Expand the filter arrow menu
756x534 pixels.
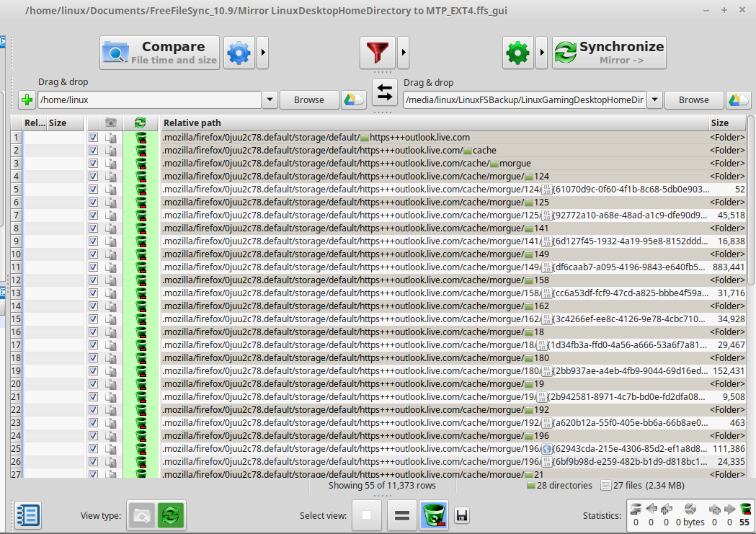coord(404,53)
